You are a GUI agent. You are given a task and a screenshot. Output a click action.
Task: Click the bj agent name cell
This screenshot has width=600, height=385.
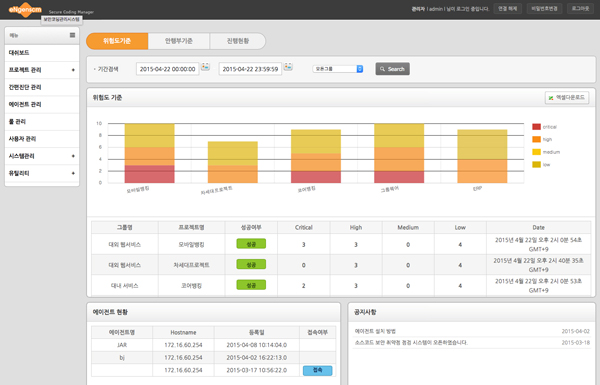(x=122, y=357)
